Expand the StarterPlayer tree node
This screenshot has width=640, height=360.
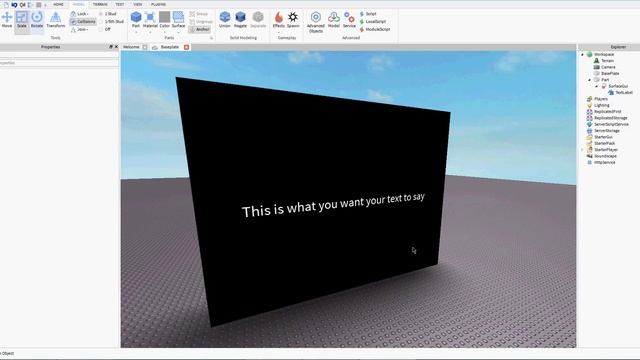(x=582, y=150)
